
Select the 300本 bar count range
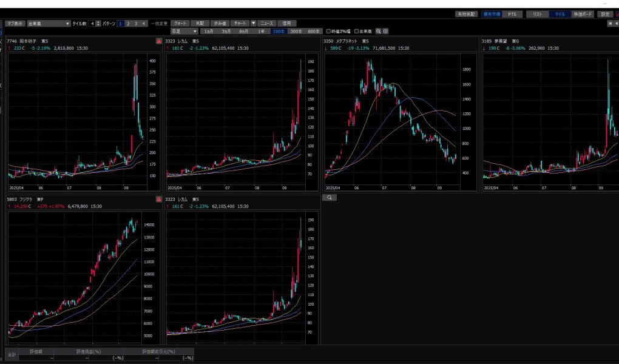[x=297, y=31]
